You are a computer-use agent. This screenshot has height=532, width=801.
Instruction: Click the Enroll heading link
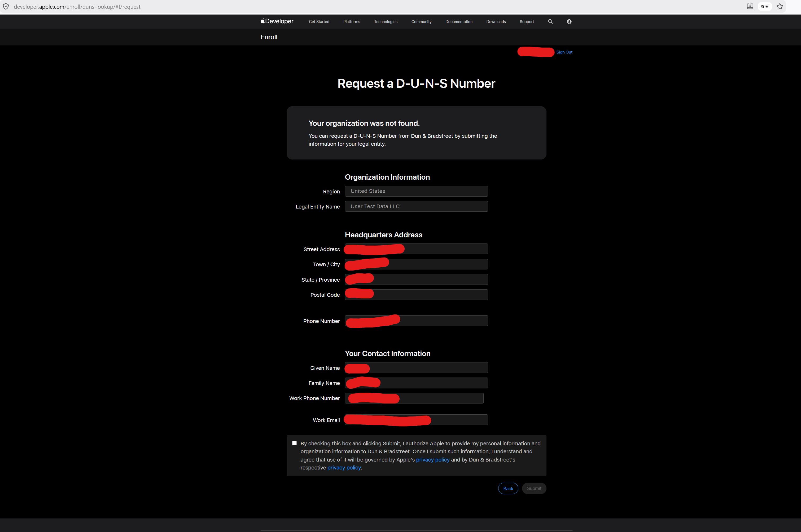click(269, 37)
